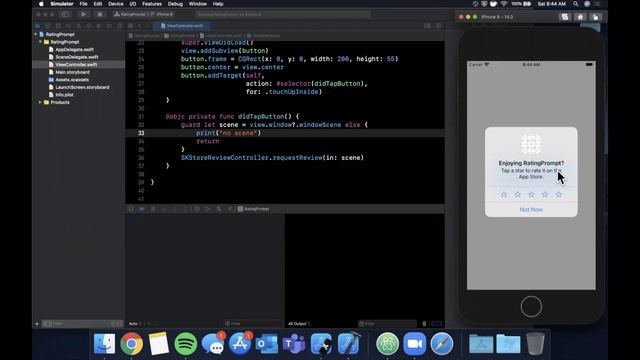This screenshot has width=640, height=360.
Task: Open Outlook from the Dock
Action: pyautogui.click(x=267, y=344)
